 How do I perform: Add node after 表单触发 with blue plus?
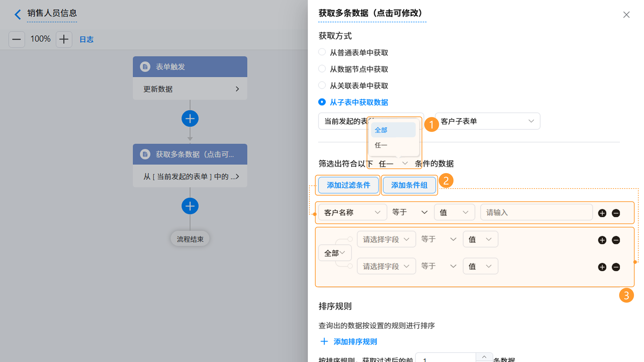tap(190, 118)
